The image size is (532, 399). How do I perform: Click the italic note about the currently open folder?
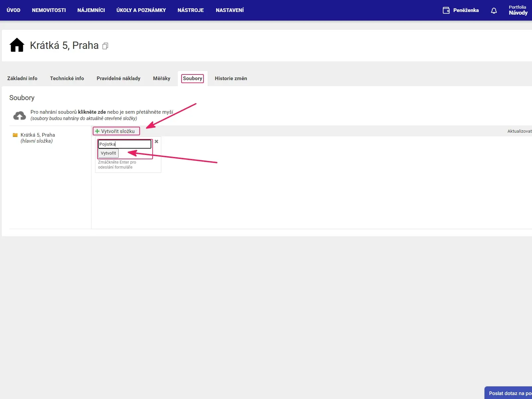(x=84, y=118)
